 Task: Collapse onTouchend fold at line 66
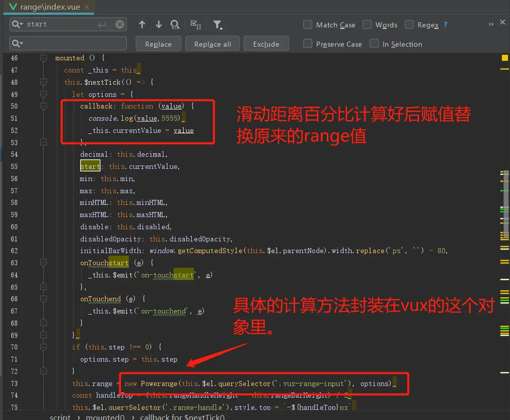pos(43,299)
